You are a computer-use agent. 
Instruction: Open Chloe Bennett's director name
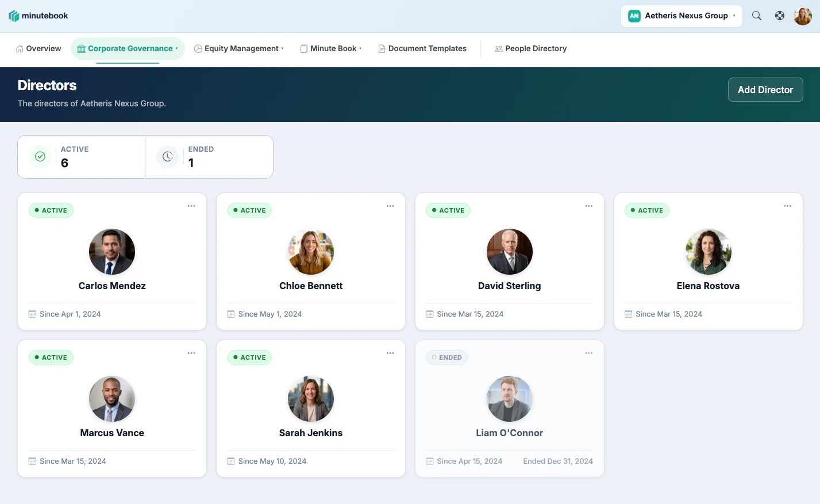[x=311, y=286]
